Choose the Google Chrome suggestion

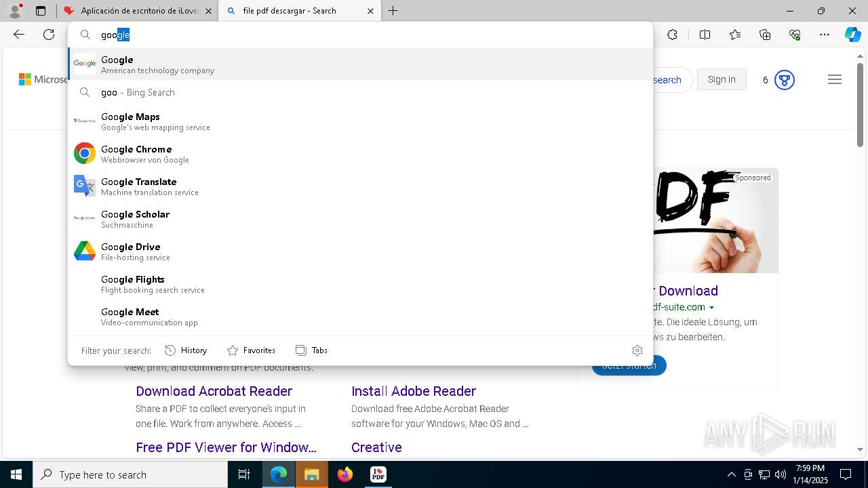[x=360, y=154]
